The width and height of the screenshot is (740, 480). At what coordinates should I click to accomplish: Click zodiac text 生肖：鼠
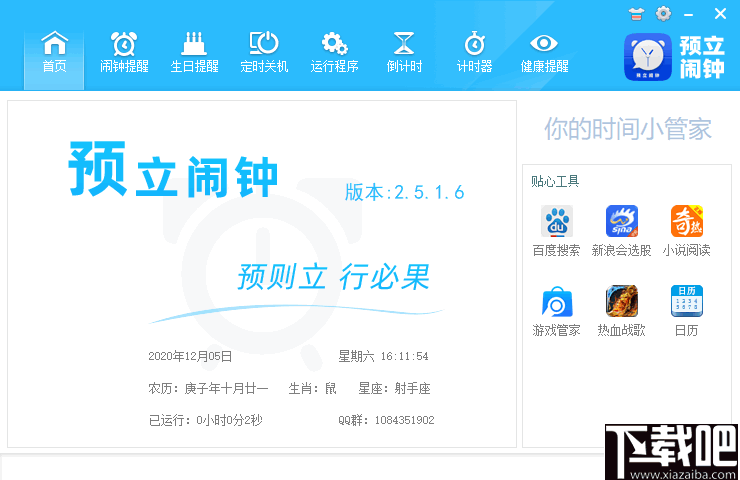click(x=312, y=388)
